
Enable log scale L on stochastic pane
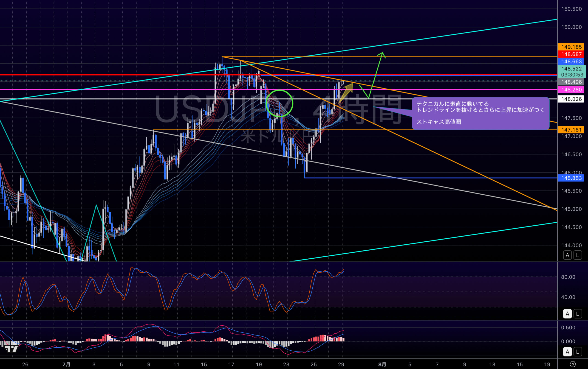point(577,314)
